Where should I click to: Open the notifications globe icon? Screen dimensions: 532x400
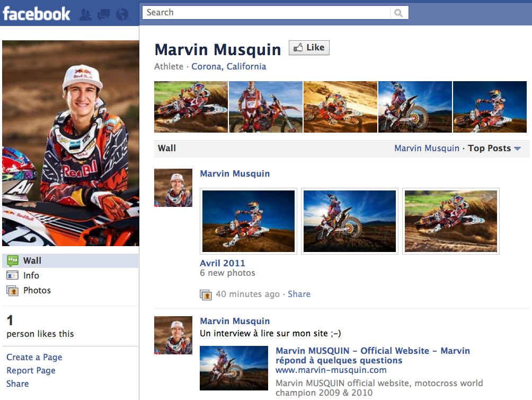[122, 15]
